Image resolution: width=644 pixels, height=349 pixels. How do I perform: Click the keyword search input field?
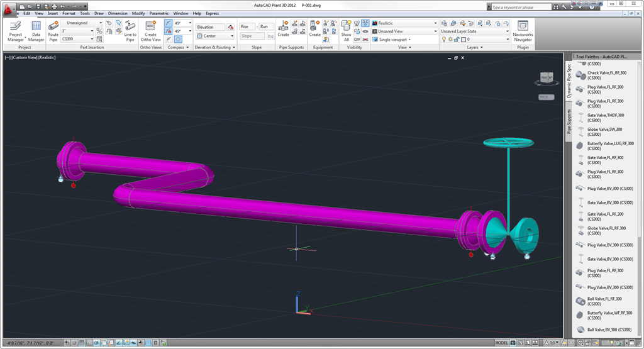tap(521, 7)
